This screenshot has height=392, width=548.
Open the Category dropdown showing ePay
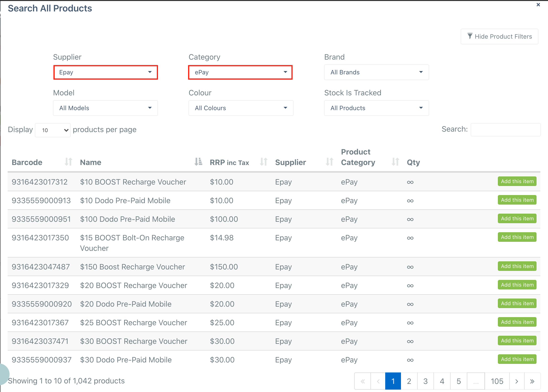point(240,72)
